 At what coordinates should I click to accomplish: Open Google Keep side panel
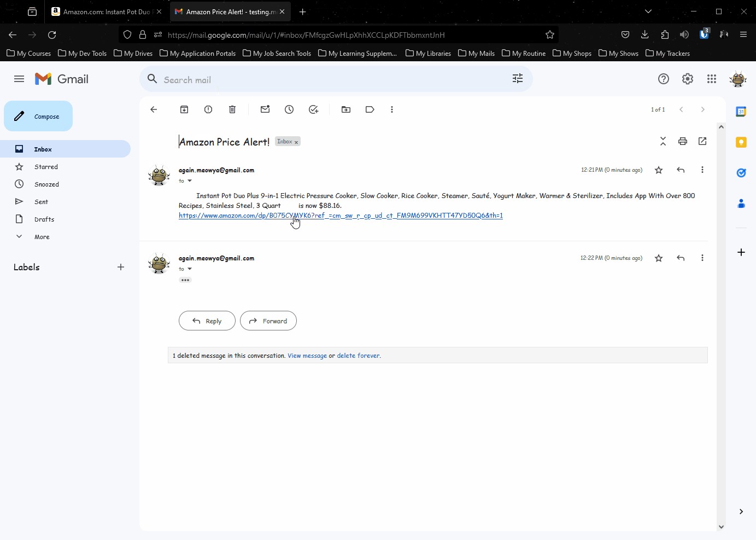tap(741, 142)
